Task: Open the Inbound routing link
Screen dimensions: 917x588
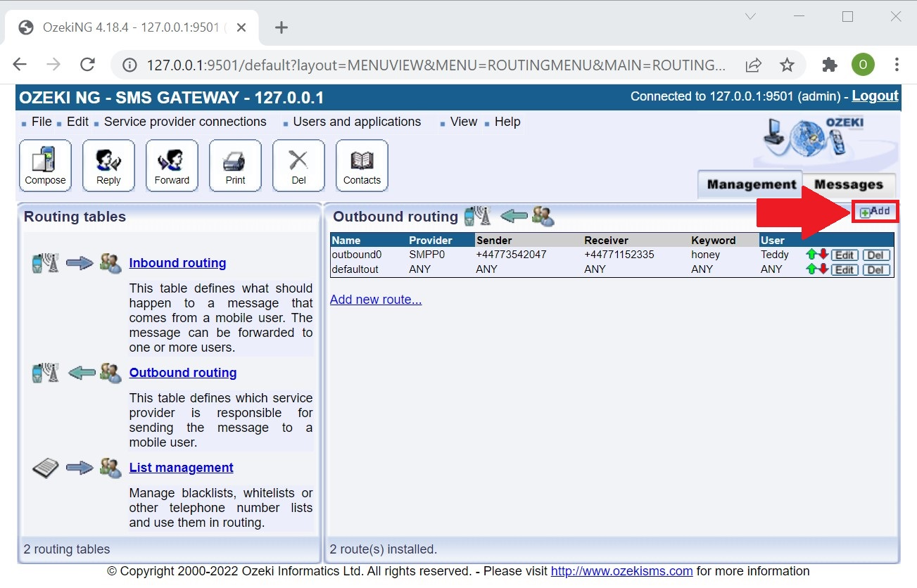Action: point(177,263)
